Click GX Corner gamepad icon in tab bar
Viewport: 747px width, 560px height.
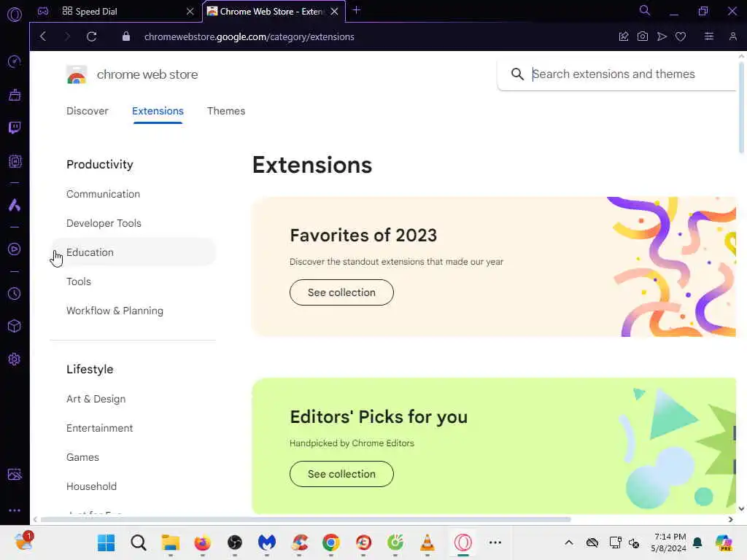[43, 11]
